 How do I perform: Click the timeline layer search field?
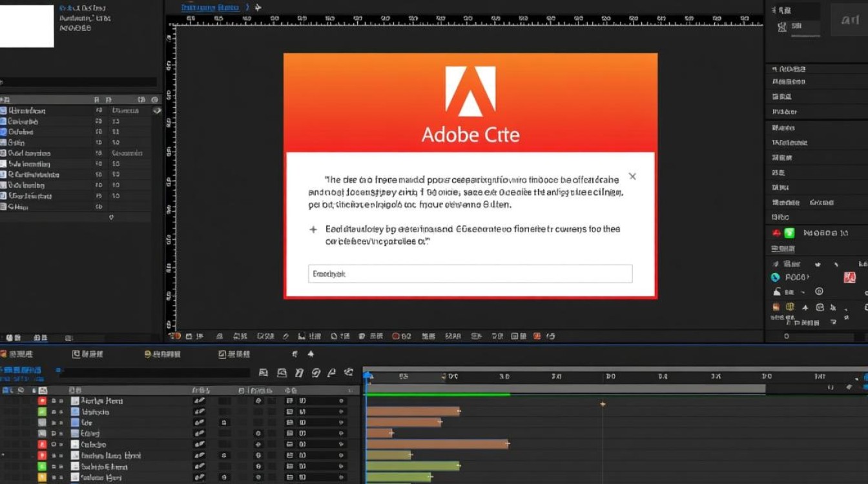pyautogui.click(x=156, y=372)
